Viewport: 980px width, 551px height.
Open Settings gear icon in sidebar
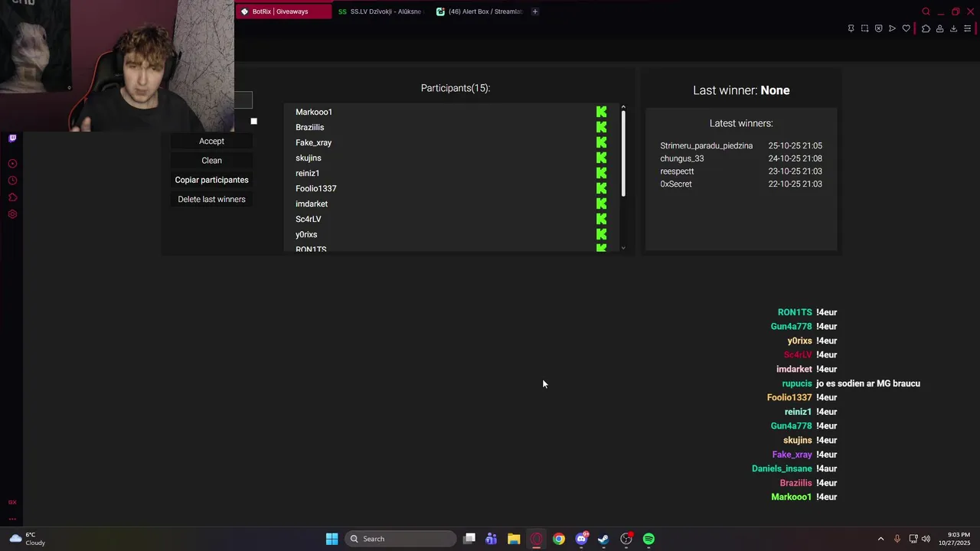click(12, 214)
